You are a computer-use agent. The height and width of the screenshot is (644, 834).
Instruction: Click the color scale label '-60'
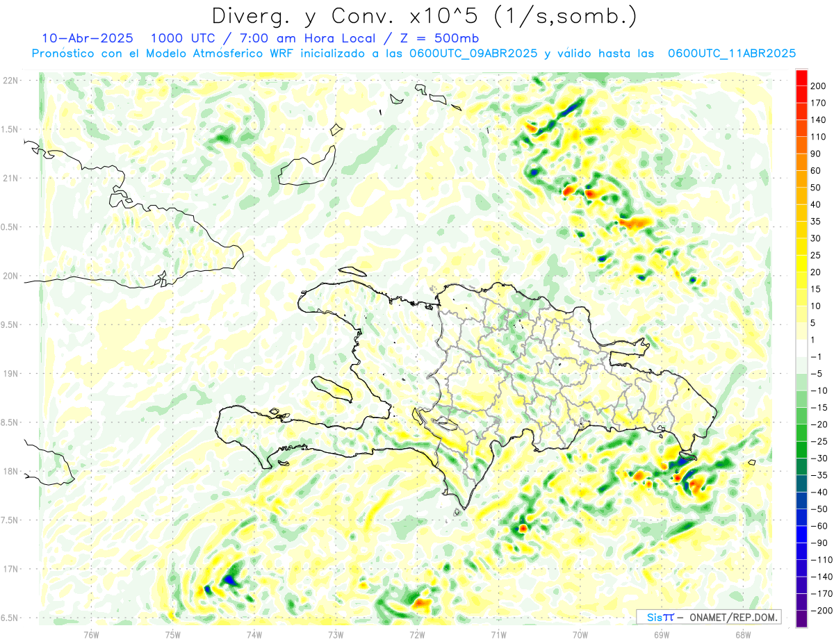click(818, 526)
